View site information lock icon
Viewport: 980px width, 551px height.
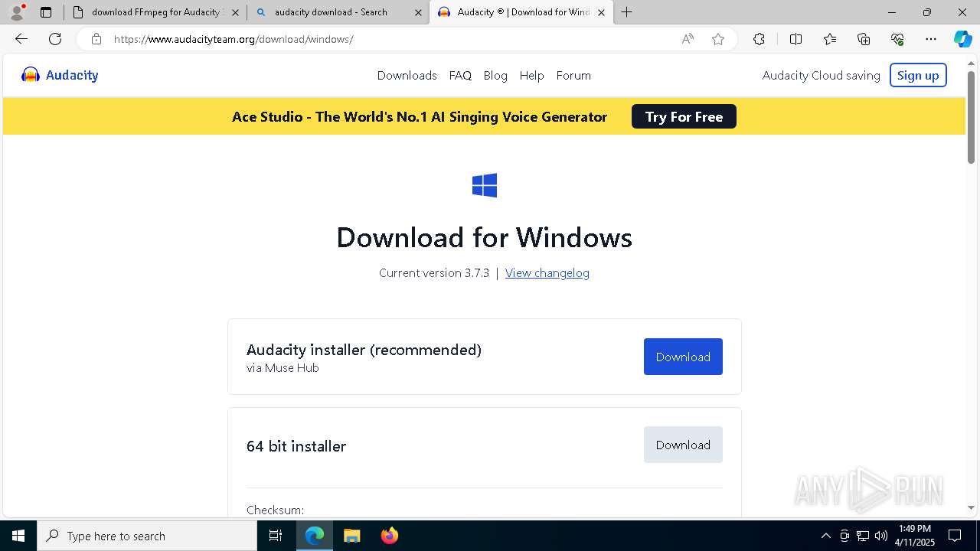(96, 39)
